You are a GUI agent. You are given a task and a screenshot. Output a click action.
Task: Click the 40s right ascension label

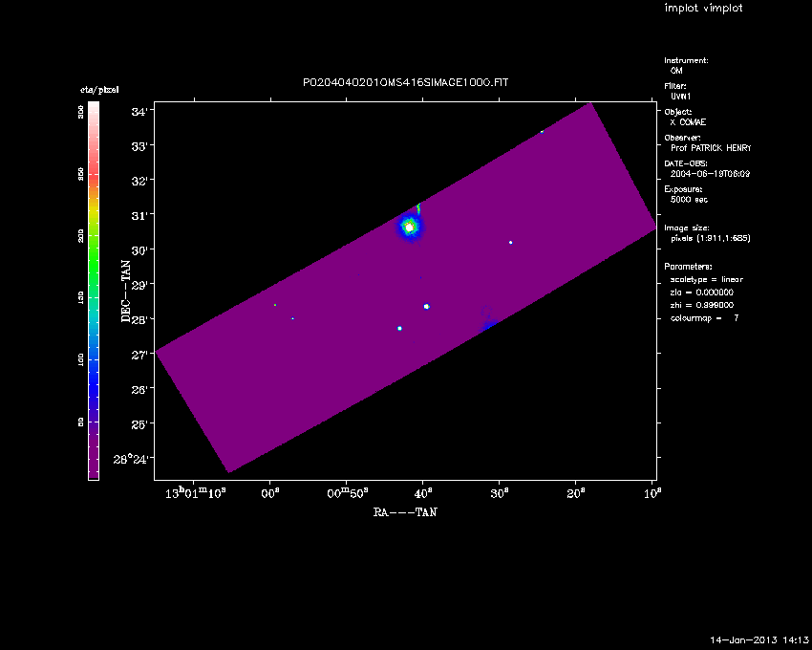point(422,493)
